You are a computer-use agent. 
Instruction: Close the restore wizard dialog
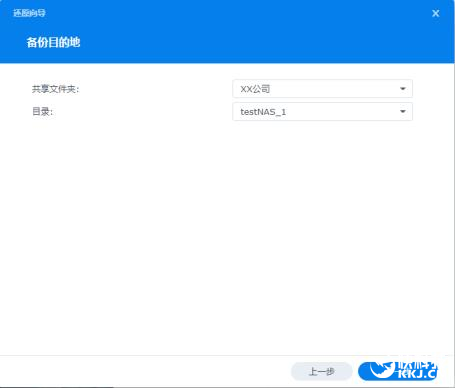point(435,13)
